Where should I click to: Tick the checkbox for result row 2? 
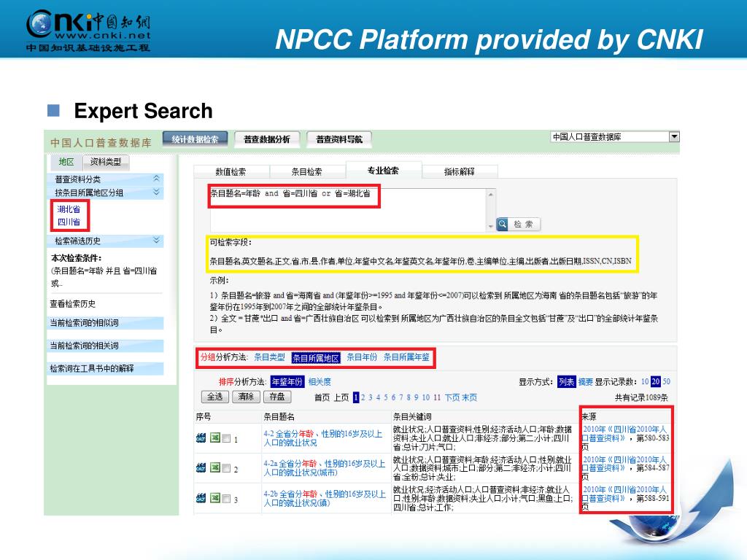[226, 469]
